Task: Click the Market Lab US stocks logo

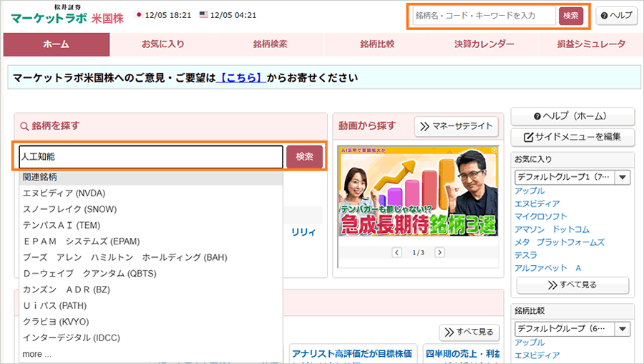Action: point(67,14)
